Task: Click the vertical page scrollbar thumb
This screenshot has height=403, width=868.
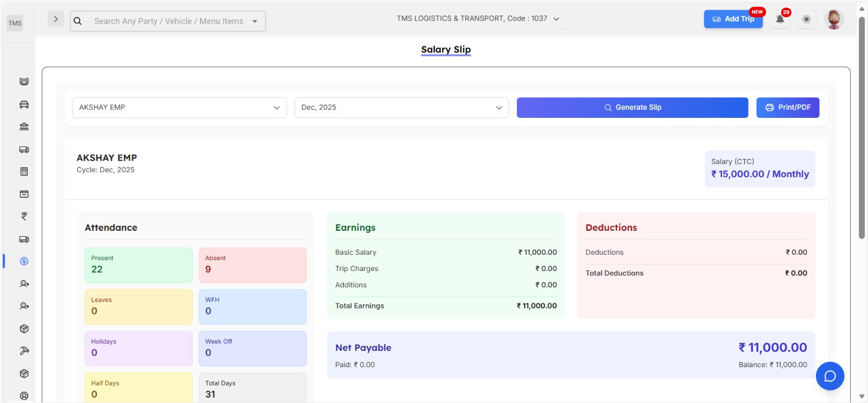Action: point(861,128)
